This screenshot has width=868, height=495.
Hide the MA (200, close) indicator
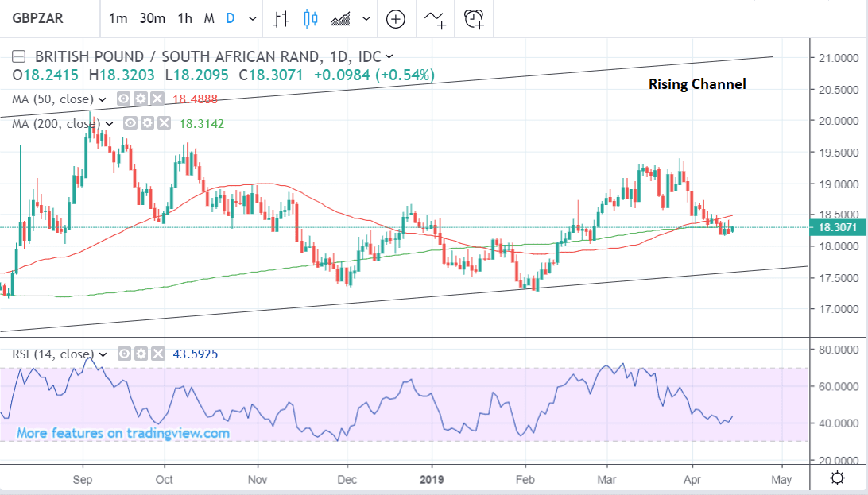tap(130, 123)
